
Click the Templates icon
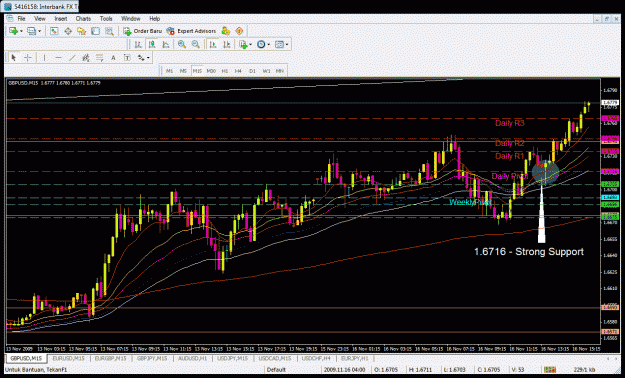(x=279, y=45)
